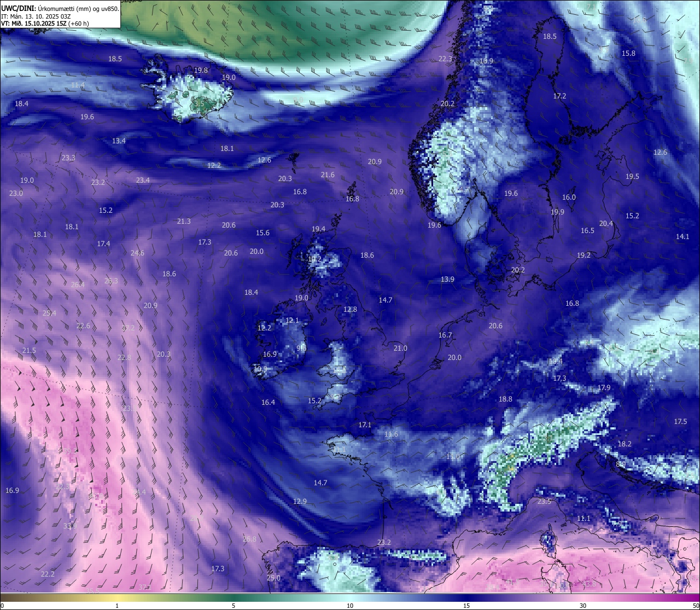Click the 12.9 value in Bay of Biscay

(x=300, y=502)
